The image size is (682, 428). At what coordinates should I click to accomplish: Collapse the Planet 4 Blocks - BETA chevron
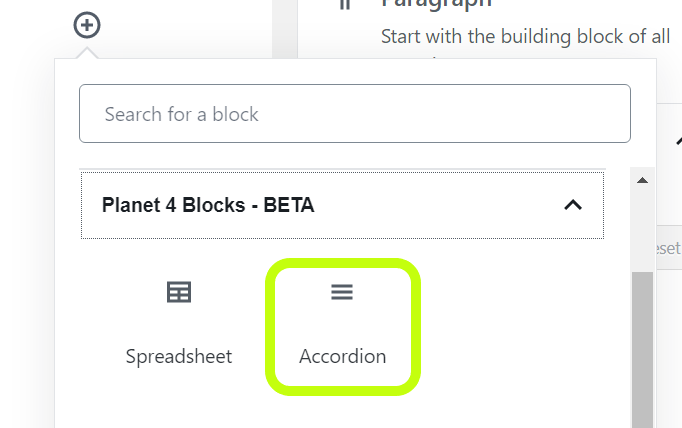click(573, 205)
